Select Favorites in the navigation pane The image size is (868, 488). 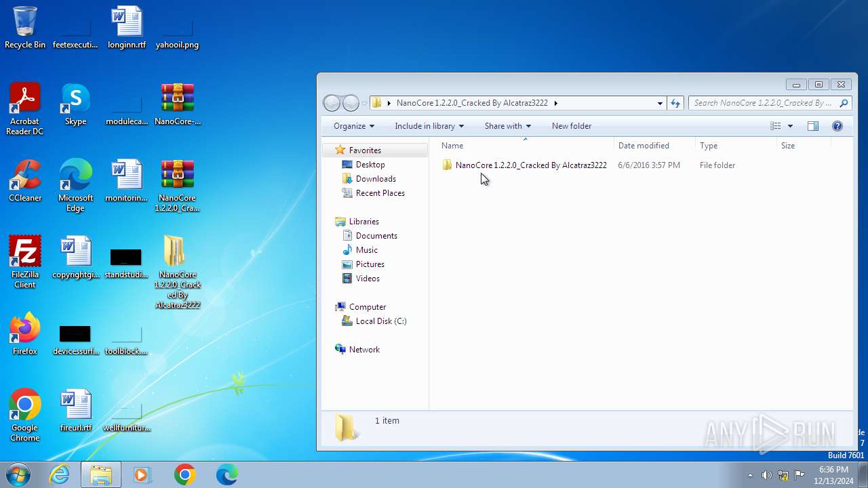tap(365, 150)
